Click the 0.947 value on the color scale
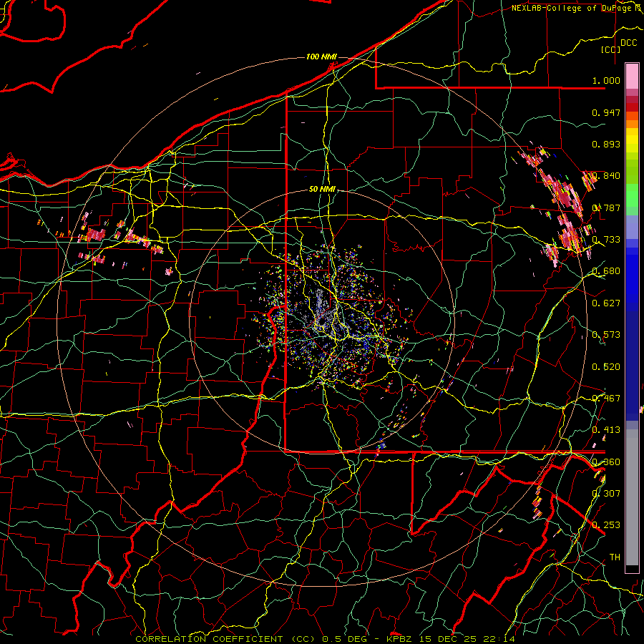Viewport: 644px width, 644px height. (x=606, y=112)
